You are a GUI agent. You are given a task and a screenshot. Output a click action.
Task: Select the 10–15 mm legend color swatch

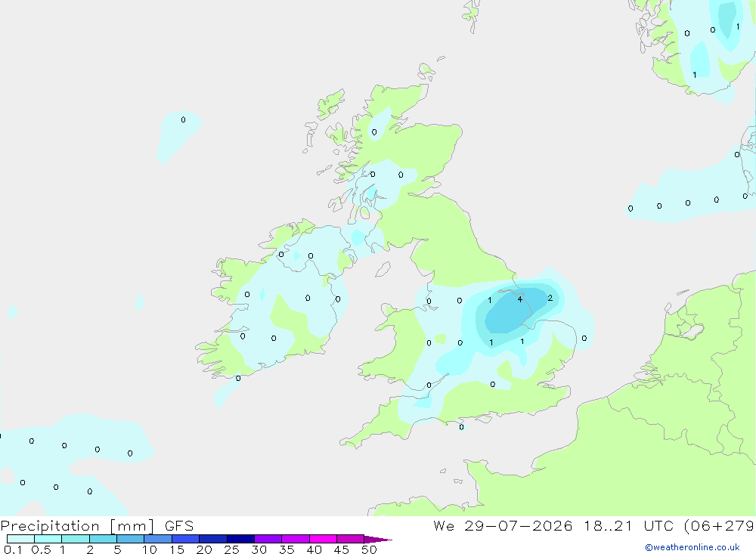(158, 539)
